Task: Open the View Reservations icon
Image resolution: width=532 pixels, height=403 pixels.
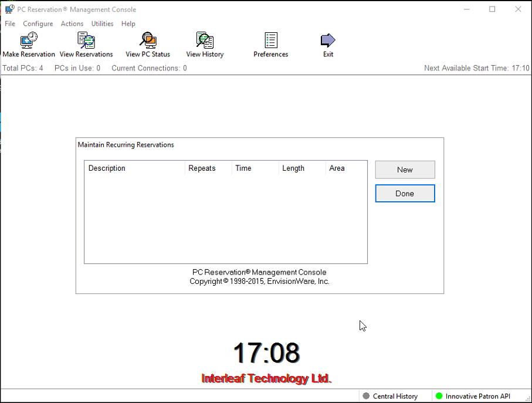Action: [86, 45]
